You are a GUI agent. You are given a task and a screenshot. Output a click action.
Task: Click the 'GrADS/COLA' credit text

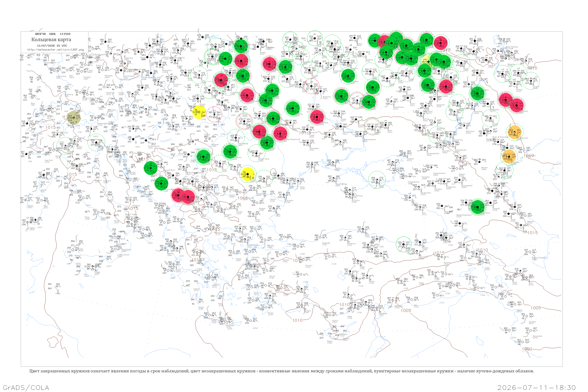point(26,387)
